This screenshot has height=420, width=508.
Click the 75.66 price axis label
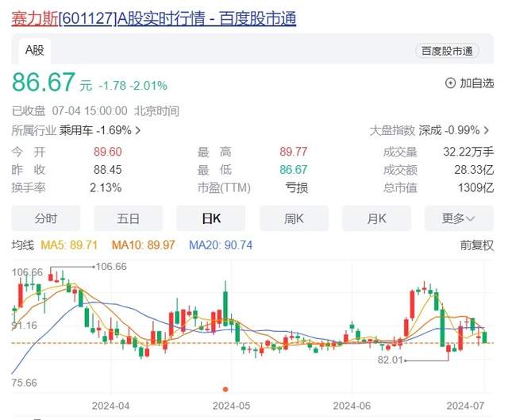(x=25, y=383)
